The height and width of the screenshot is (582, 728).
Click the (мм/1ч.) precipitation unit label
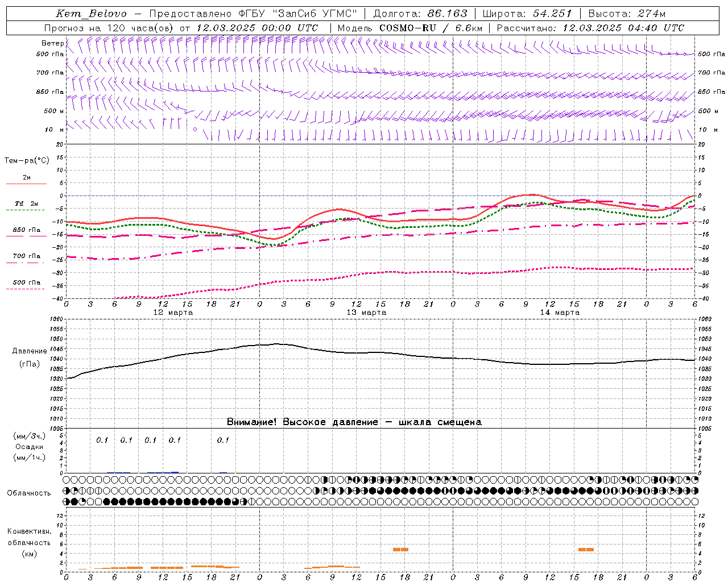30,458
